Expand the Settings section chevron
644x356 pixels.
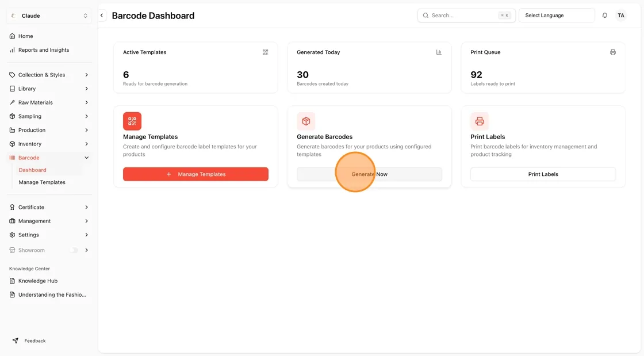[86, 235]
